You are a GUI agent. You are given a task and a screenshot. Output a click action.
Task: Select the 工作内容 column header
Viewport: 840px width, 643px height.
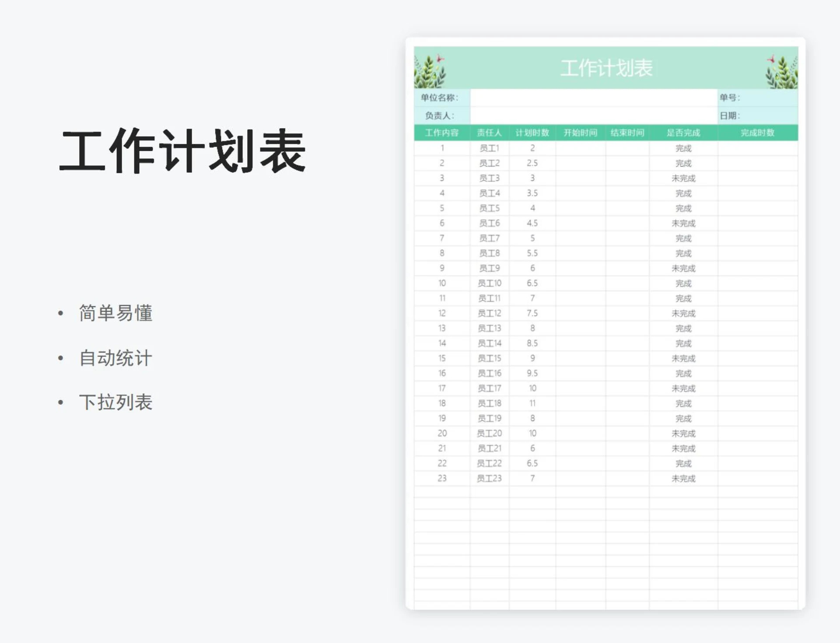(442, 133)
